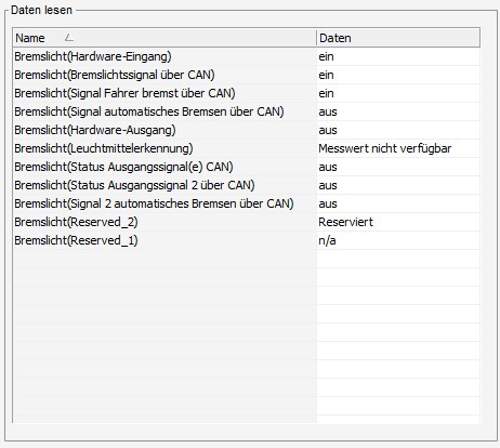The image size is (500, 448).
Task: Select Bremslicht(Bremslichtssignal über CAN) row
Action: 246,75
